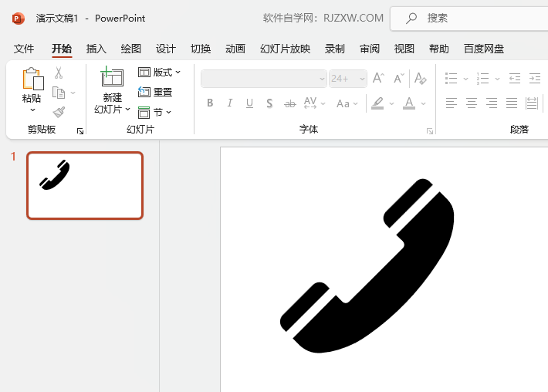
Task: Open the 审阅 Review tab
Action: coord(370,49)
